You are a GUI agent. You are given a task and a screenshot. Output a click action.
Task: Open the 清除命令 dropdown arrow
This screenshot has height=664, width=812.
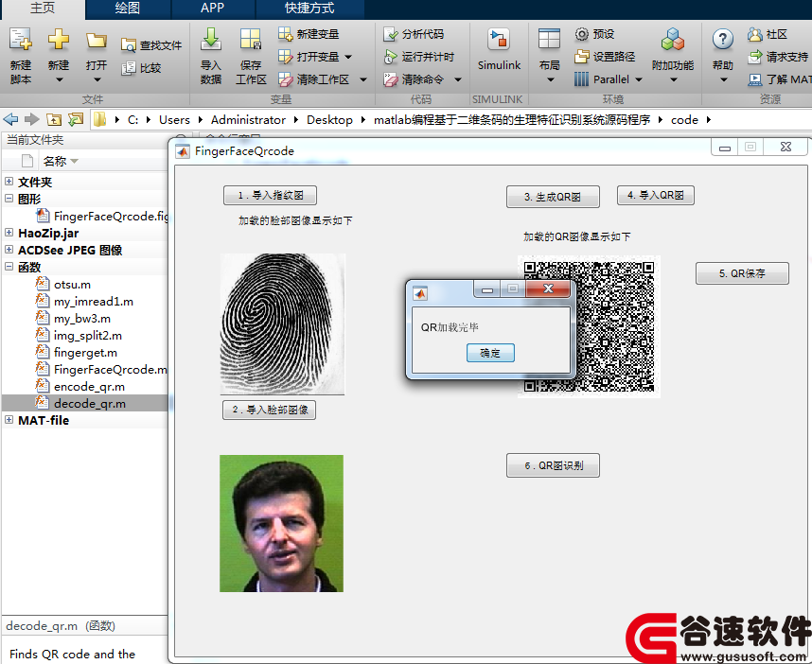458,79
